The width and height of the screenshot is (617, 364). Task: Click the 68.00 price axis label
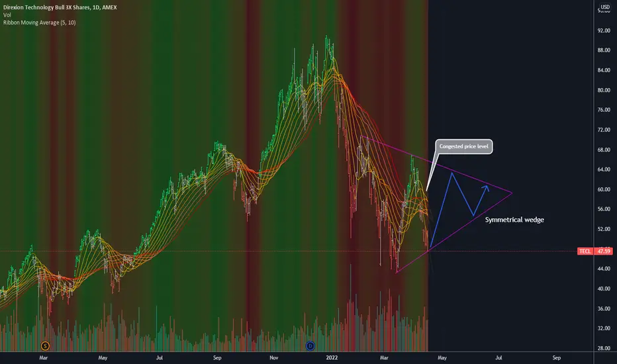(x=604, y=150)
